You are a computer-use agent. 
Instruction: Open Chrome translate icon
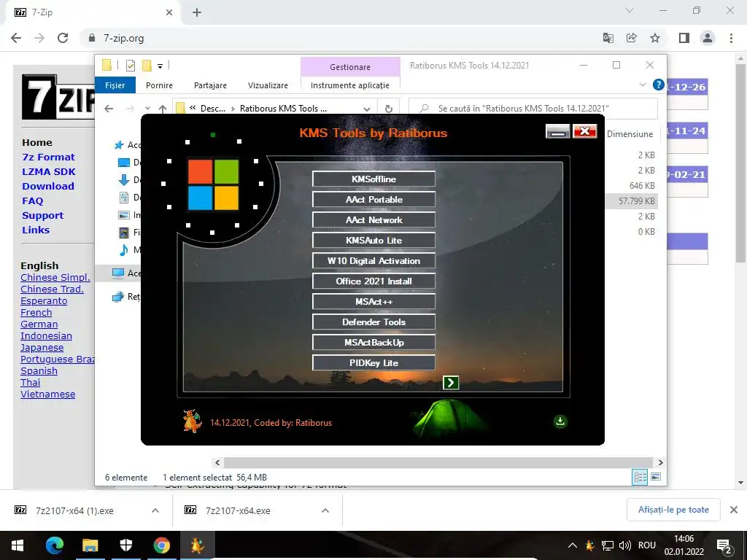[608, 38]
